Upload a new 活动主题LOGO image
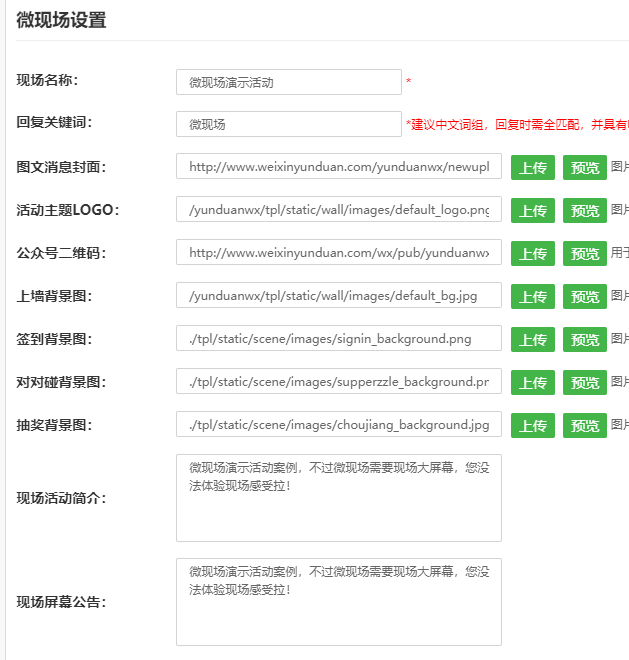Viewport: 629px width, 660px height. 532,211
